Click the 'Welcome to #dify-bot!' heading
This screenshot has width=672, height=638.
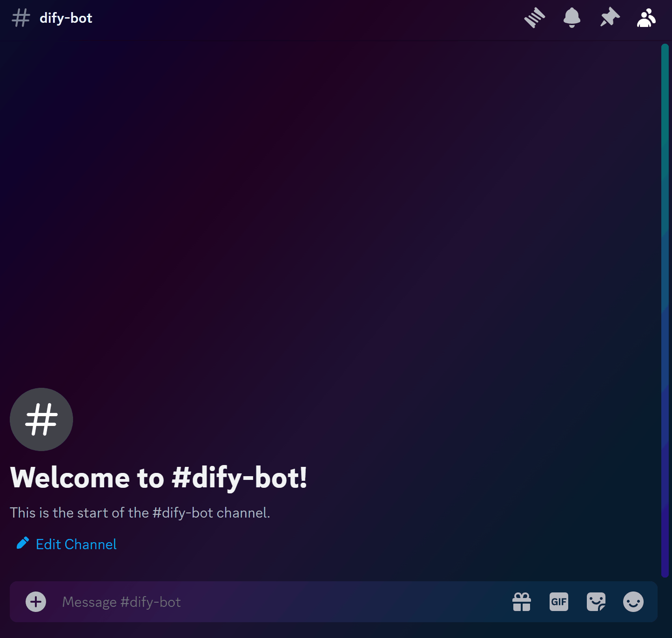click(x=159, y=478)
